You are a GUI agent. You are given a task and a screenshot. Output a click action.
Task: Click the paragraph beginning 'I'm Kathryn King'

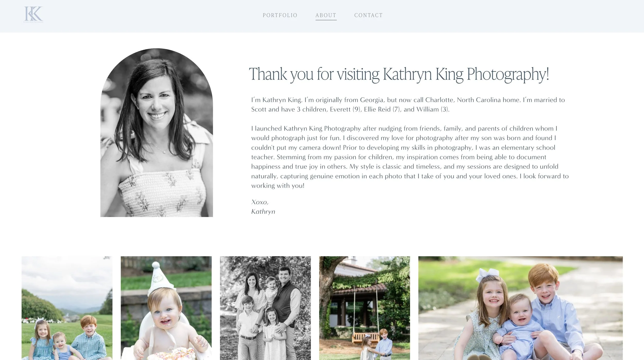click(x=408, y=105)
